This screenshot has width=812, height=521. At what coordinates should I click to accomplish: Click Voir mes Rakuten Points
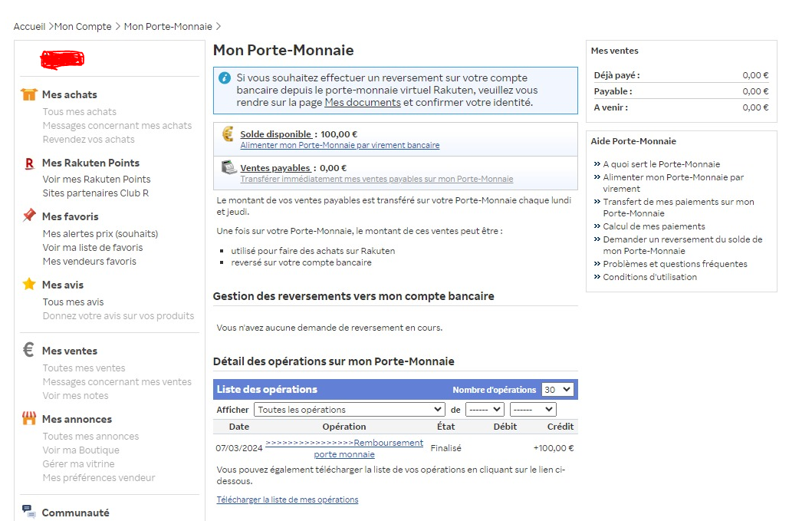[x=97, y=180]
